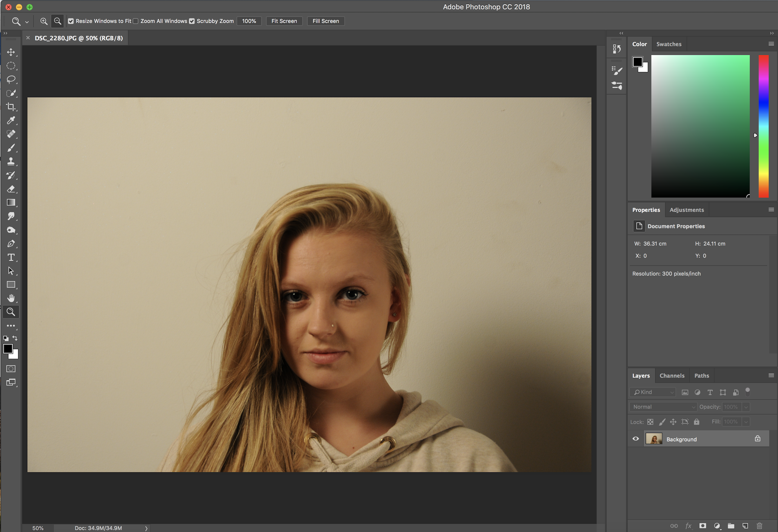Viewport: 778px width, 532px height.
Task: Select the Eraser tool
Action: 11,189
